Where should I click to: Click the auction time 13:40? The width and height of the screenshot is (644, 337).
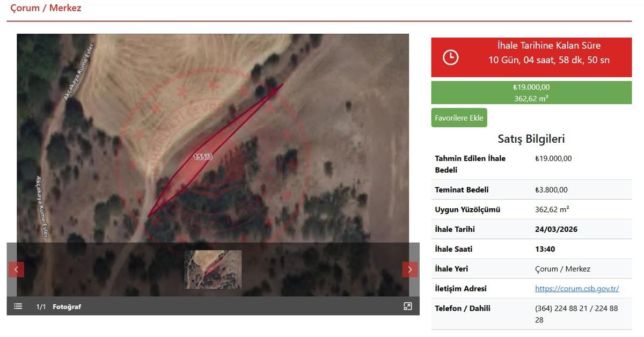(x=545, y=249)
